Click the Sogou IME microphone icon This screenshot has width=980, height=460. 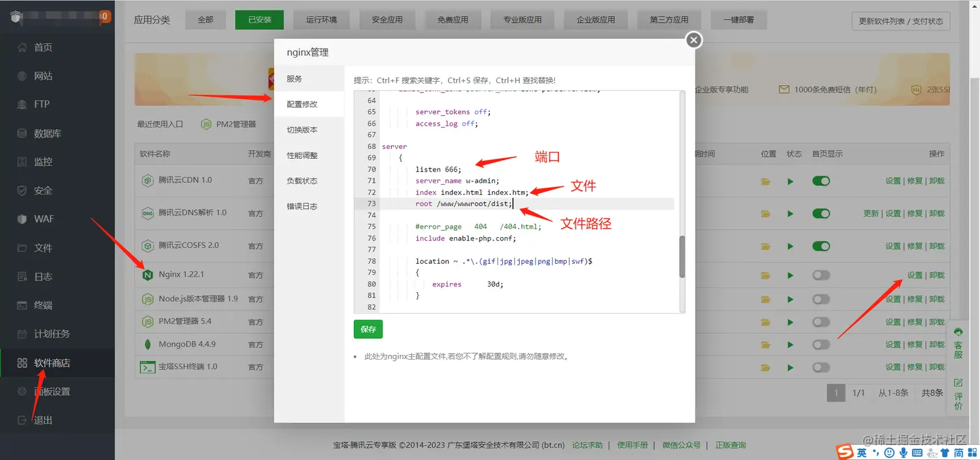coord(903,452)
